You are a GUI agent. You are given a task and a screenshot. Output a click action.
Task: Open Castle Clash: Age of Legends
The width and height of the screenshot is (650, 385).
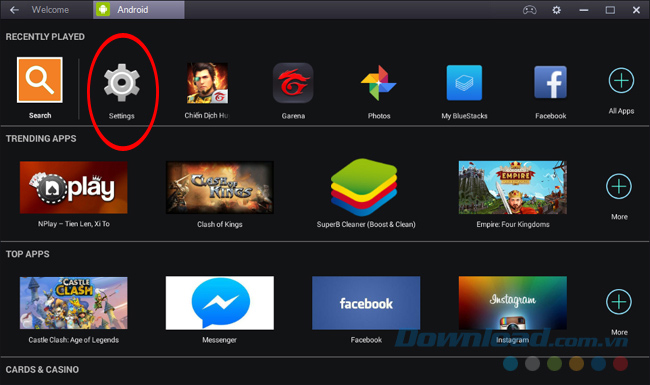click(74, 303)
